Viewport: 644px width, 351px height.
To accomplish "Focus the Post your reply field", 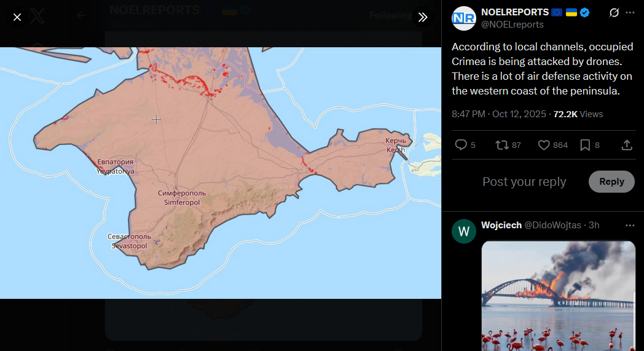I will 524,182.
